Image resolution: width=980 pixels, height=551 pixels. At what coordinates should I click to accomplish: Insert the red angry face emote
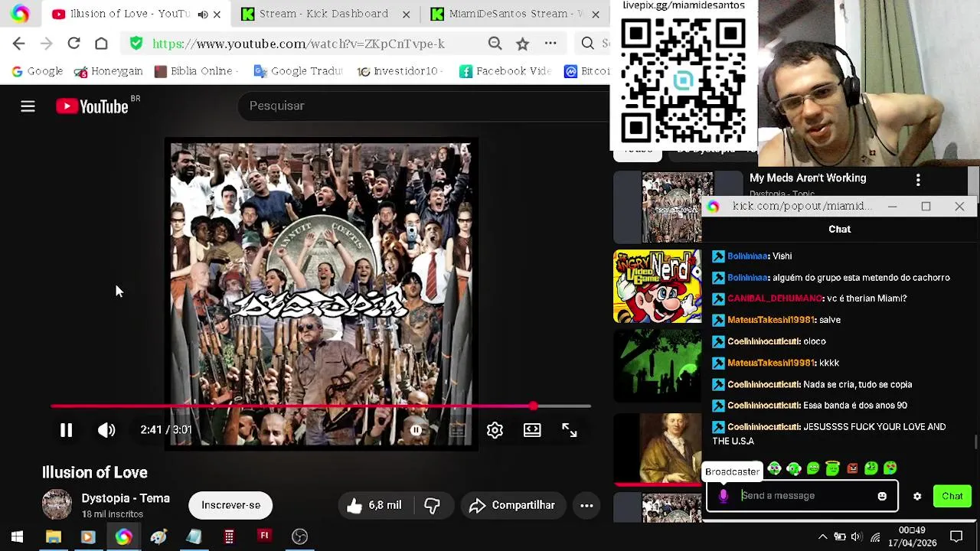(852, 468)
